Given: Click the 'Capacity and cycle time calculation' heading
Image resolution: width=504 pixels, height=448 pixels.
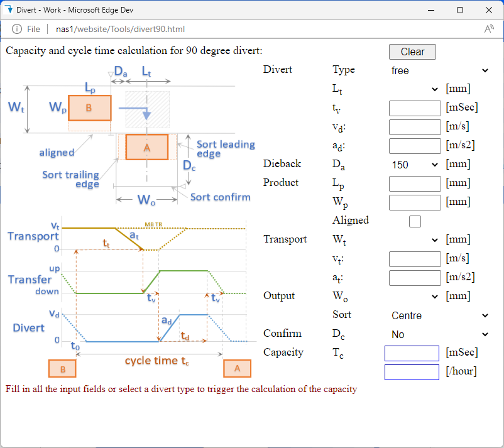Looking at the screenshot, I should coord(134,51).
